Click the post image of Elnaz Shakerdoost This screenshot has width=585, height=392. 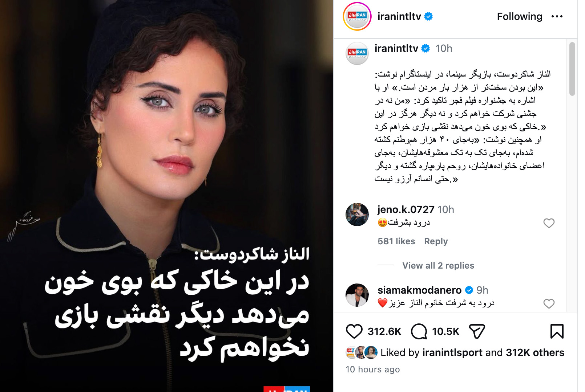click(x=166, y=196)
